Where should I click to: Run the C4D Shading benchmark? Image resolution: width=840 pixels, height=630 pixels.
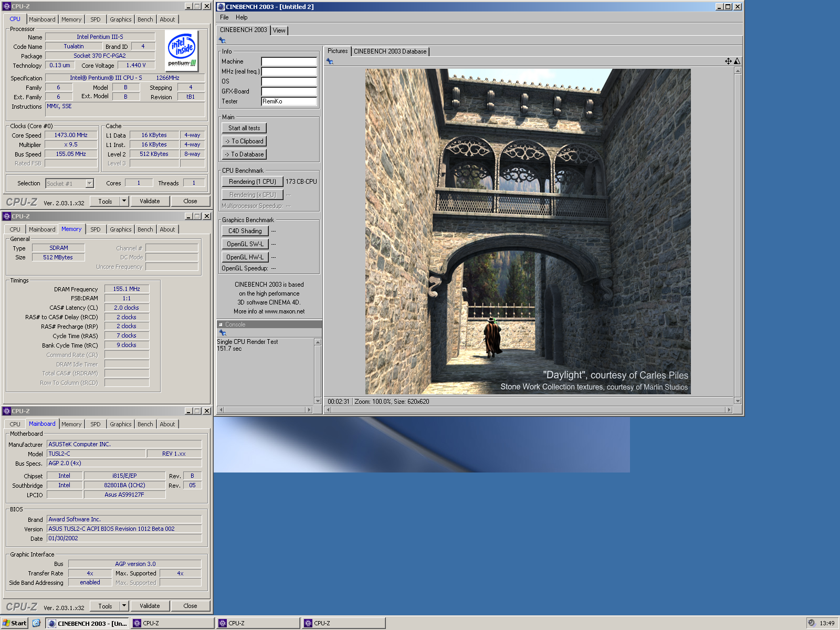[245, 231]
